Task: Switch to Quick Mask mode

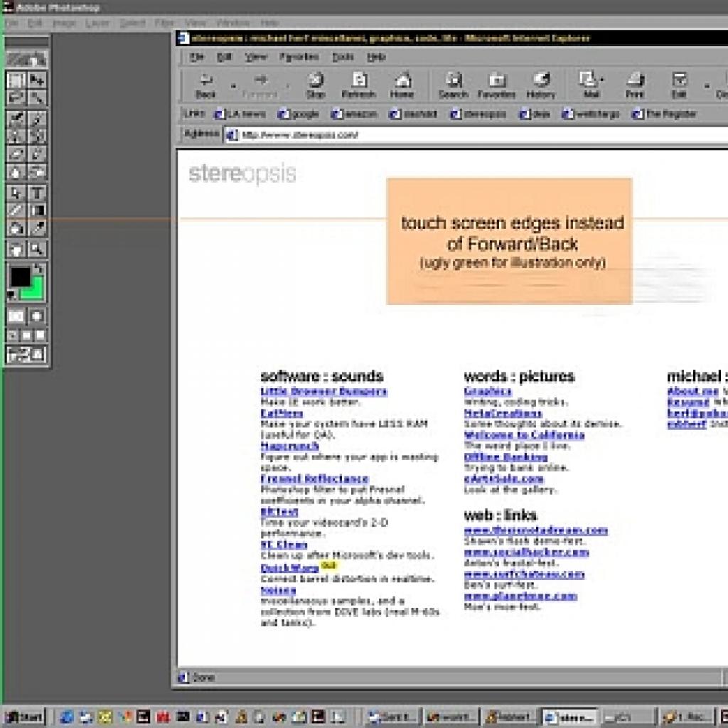Action: click(37, 316)
